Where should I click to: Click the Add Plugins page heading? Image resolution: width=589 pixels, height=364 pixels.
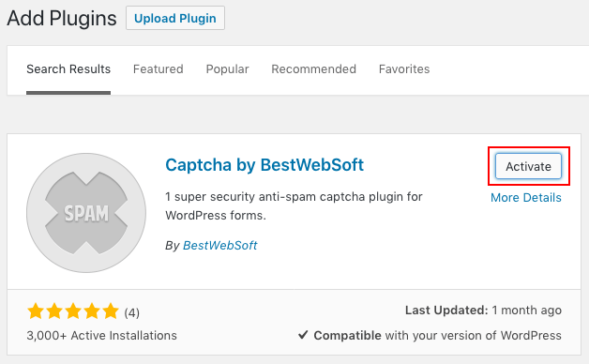pos(62,18)
